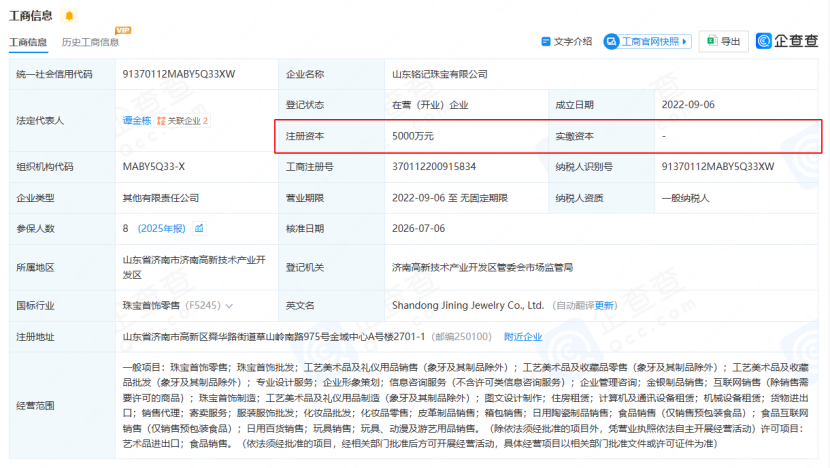Select the 注册地址 address text
The width and height of the screenshot is (830, 468).
[274, 337]
